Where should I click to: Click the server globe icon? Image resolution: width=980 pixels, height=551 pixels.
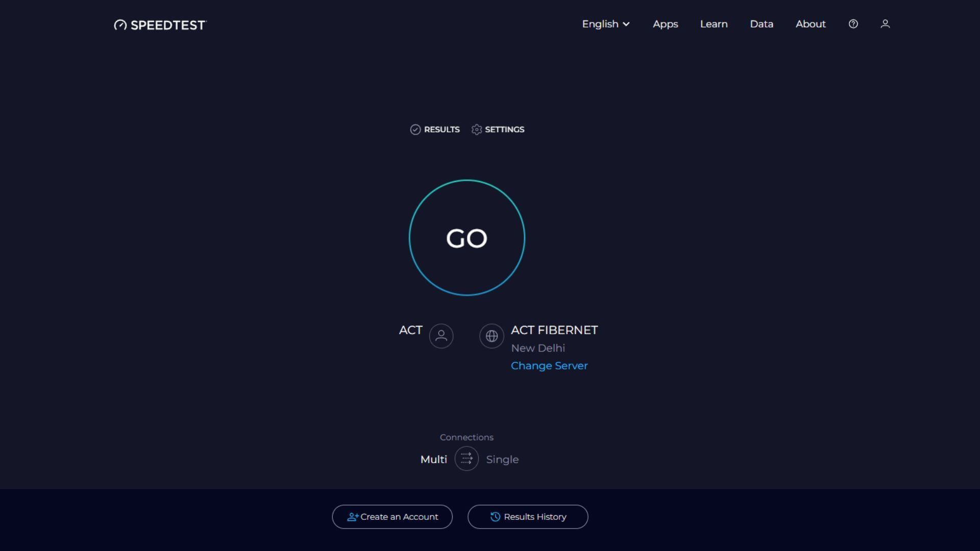[x=492, y=336]
